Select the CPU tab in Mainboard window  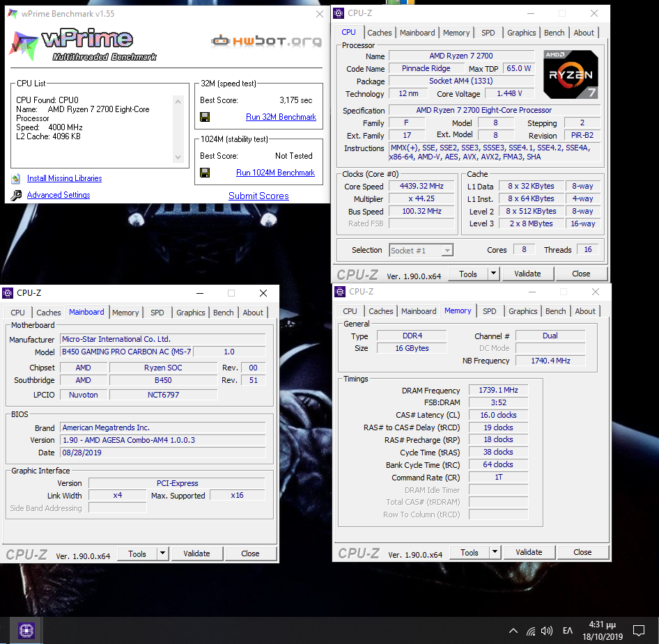pyautogui.click(x=17, y=313)
